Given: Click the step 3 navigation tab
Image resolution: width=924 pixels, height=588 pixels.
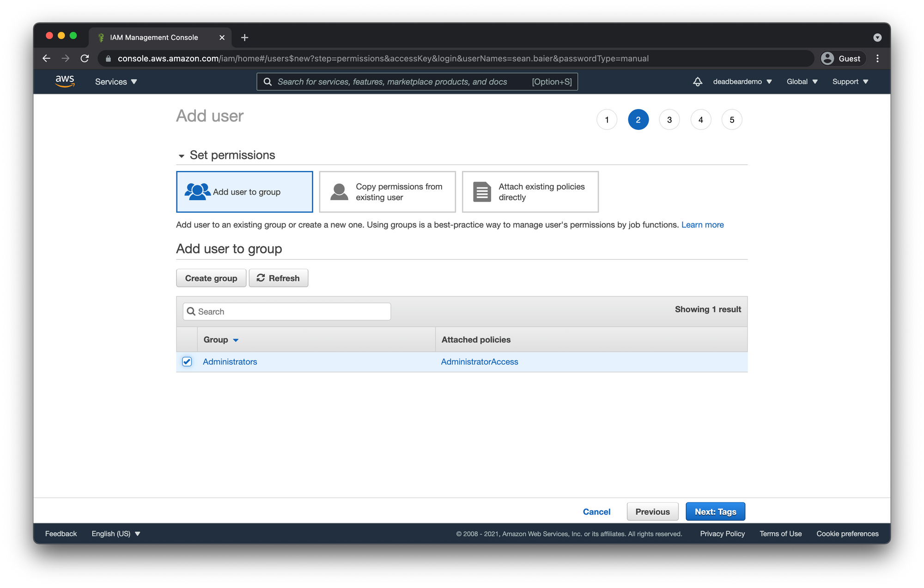Looking at the screenshot, I should (x=669, y=120).
